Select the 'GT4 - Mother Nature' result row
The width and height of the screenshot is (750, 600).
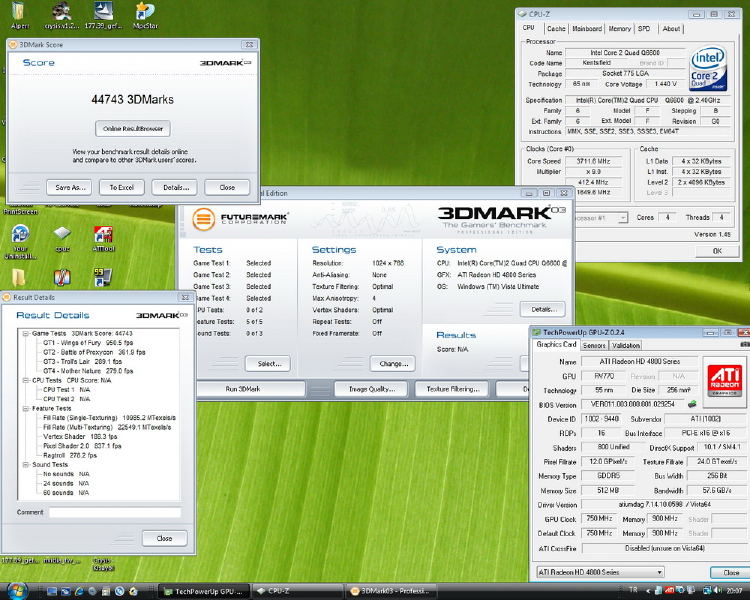tap(88, 371)
